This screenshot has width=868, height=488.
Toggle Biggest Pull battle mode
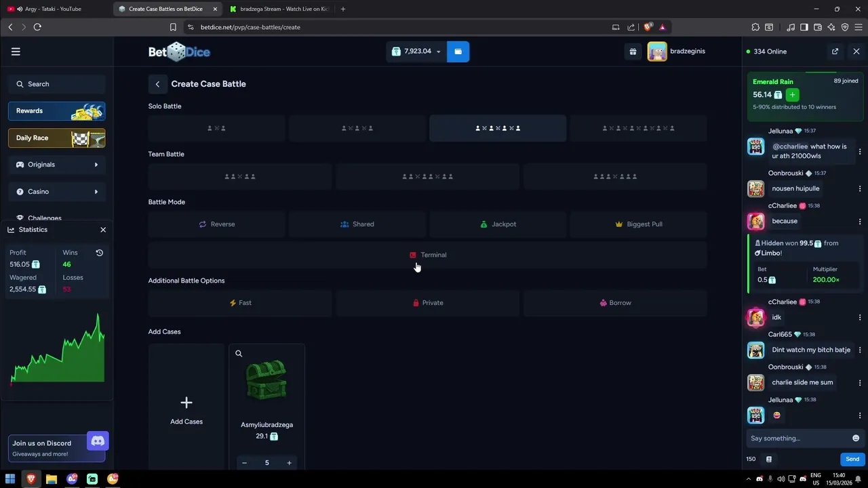pyautogui.click(x=638, y=224)
